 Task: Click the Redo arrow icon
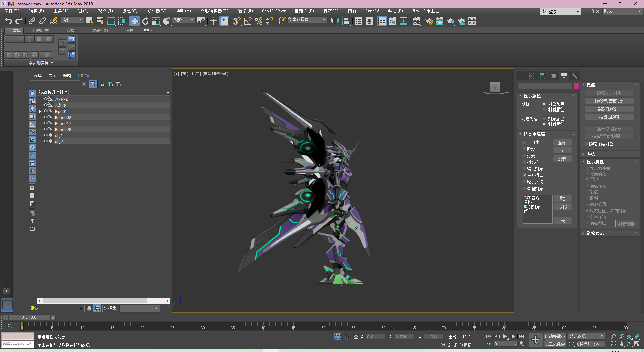click(x=19, y=21)
